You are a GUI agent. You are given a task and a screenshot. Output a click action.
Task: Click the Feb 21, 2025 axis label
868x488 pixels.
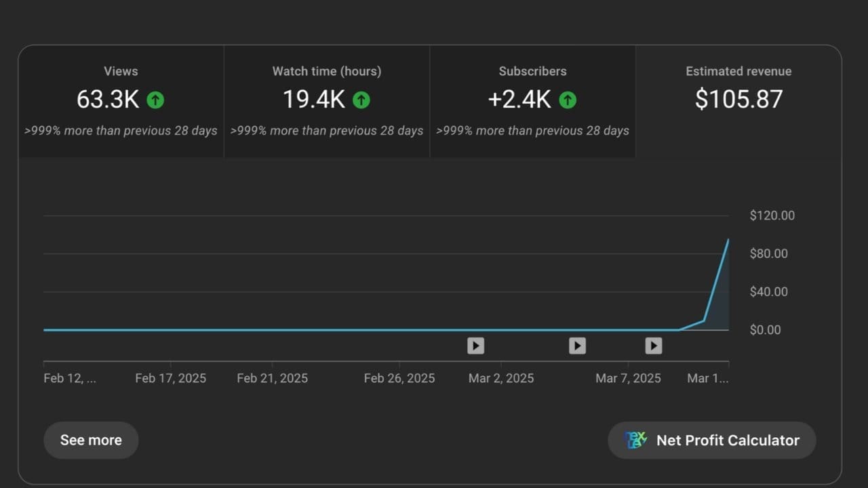272,378
